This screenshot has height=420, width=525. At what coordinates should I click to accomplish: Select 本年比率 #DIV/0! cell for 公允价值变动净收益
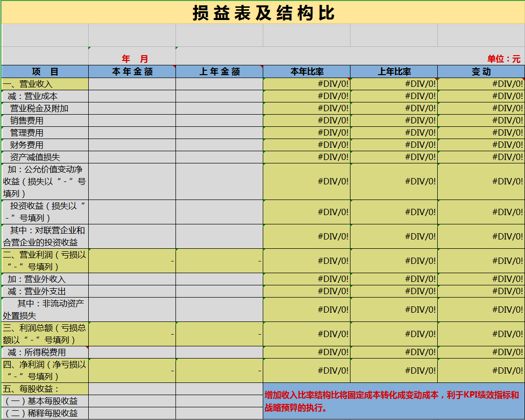coord(307,181)
